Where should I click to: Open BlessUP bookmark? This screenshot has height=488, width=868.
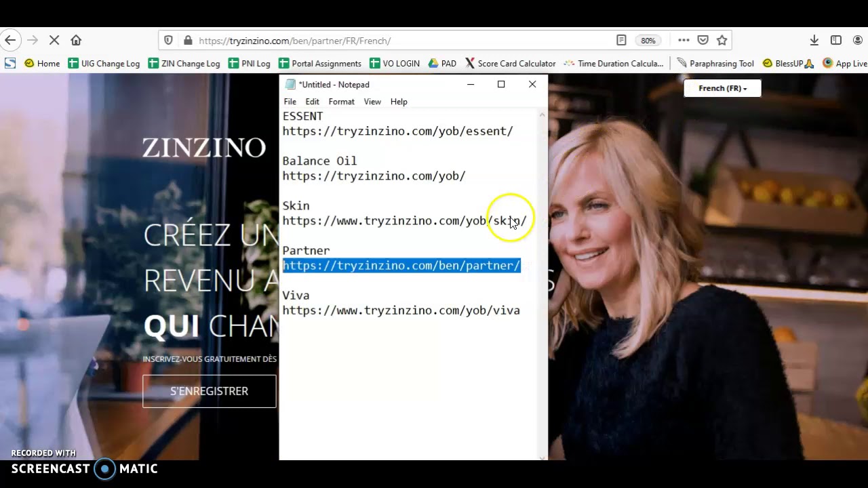(788, 64)
